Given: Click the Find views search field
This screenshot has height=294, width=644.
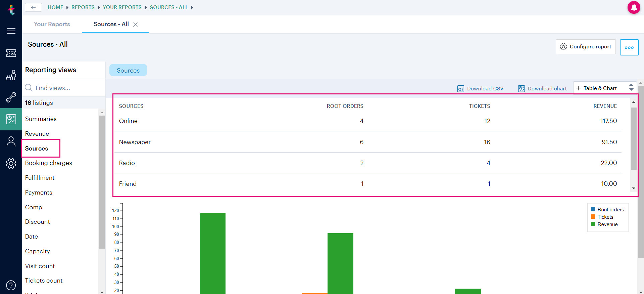Looking at the screenshot, I should tap(64, 88).
